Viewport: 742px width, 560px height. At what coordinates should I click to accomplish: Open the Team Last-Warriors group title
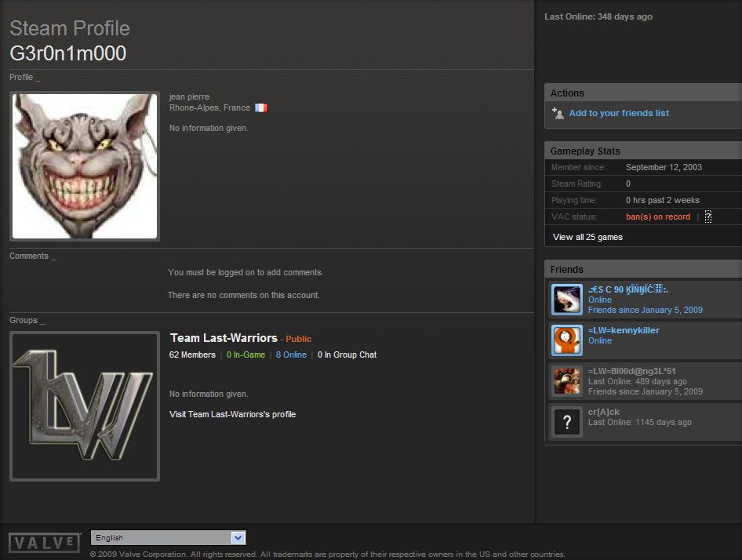pyautogui.click(x=224, y=338)
